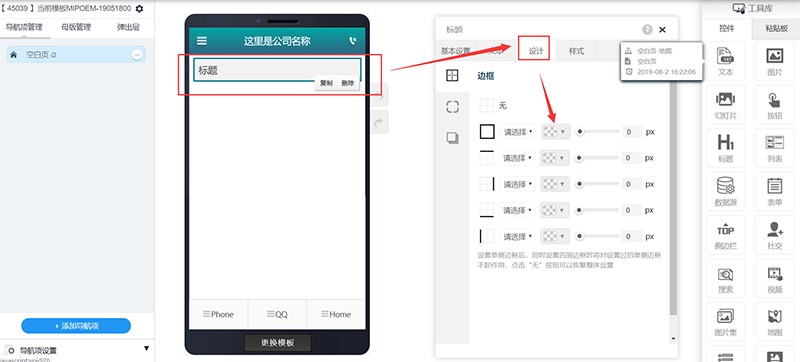Click the all-sides border width slider
This screenshot has width=800, height=362.
pyautogui.click(x=597, y=132)
